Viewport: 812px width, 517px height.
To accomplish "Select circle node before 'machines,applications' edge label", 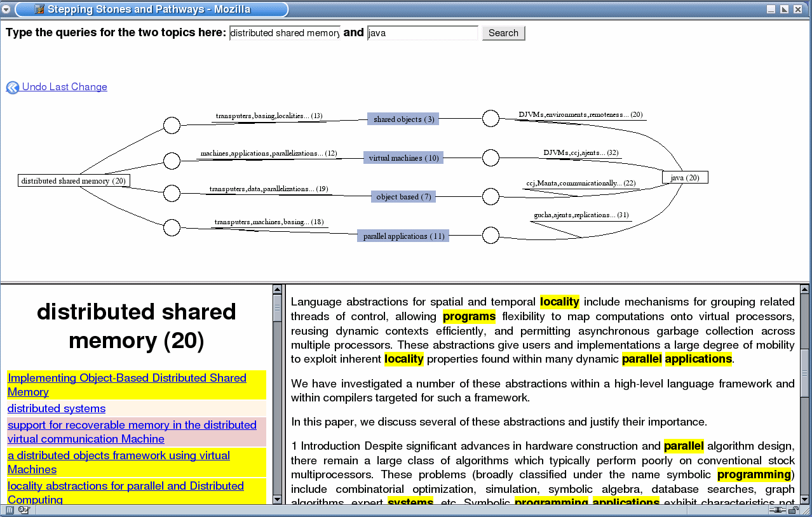I will coord(172,161).
